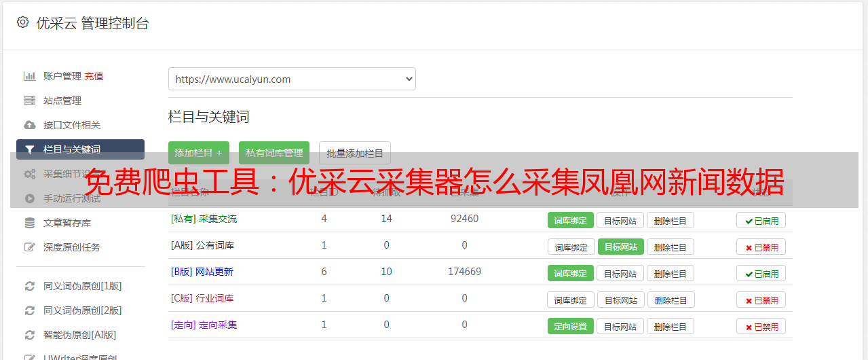Click the 私有词库管理 button

pyautogui.click(x=274, y=153)
